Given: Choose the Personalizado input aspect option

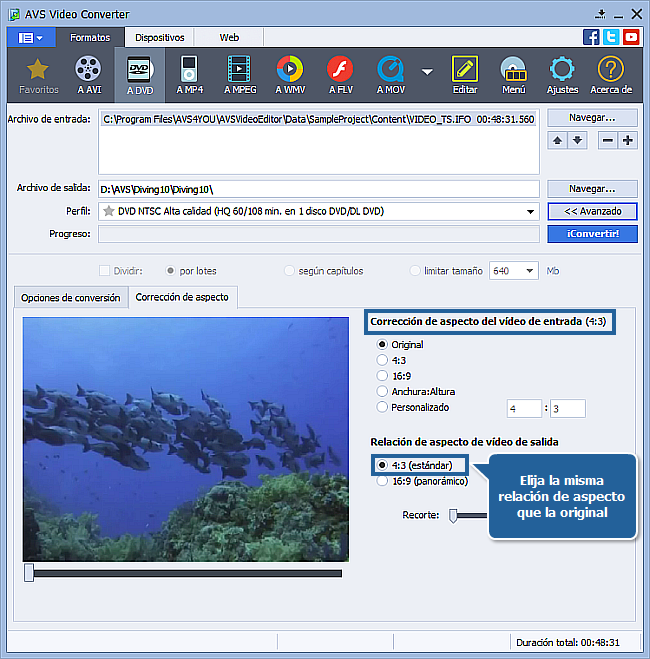Looking at the screenshot, I should click(381, 407).
